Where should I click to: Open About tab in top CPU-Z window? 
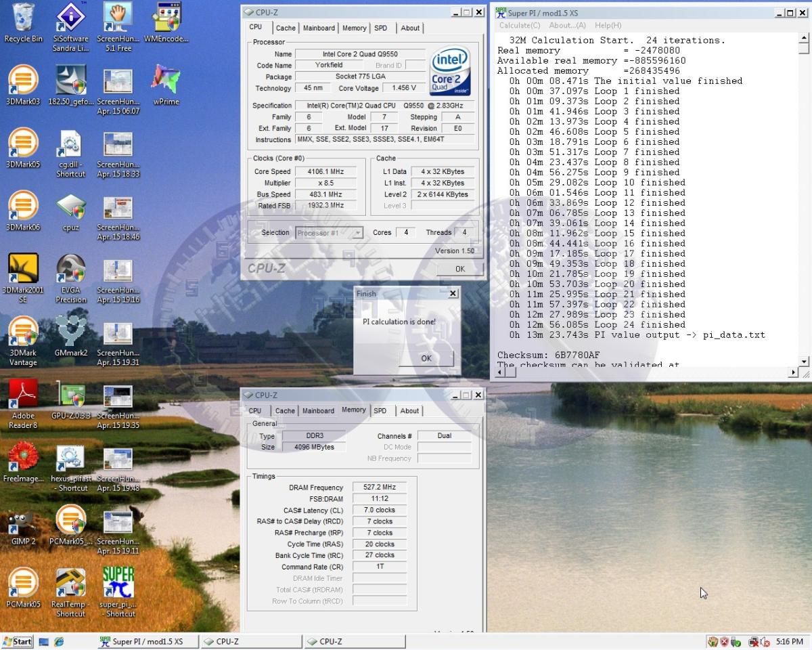[x=410, y=28]
